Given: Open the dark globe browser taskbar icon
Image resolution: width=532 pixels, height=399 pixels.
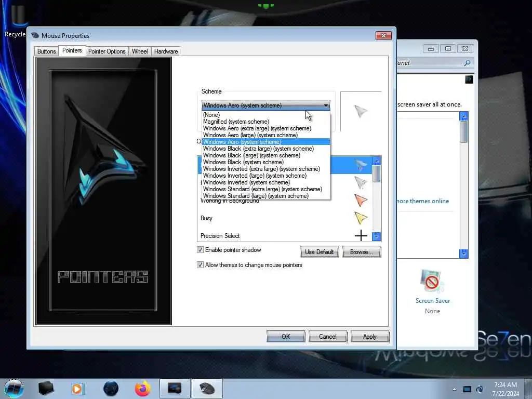Looking at the screenshot, I should [x=111, y=389].
